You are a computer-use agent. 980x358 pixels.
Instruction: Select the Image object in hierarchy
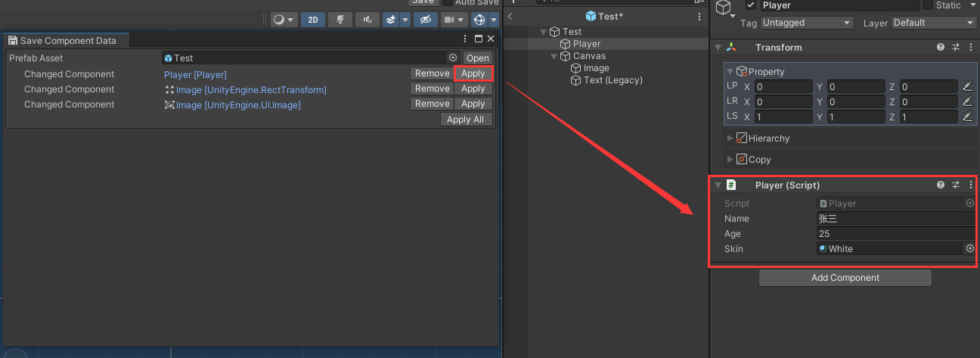(x=596, y=68)
